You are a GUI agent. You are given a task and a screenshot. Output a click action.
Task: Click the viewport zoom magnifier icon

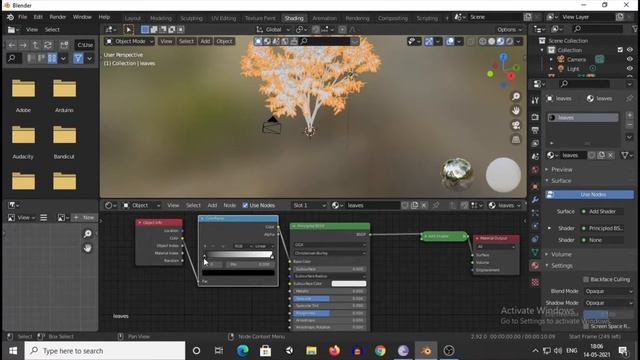(516, 96)
